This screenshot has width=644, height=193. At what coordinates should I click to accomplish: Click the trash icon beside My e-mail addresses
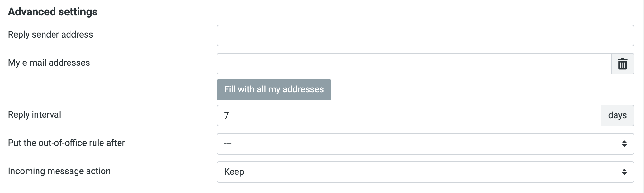click(x=622, y=63)
